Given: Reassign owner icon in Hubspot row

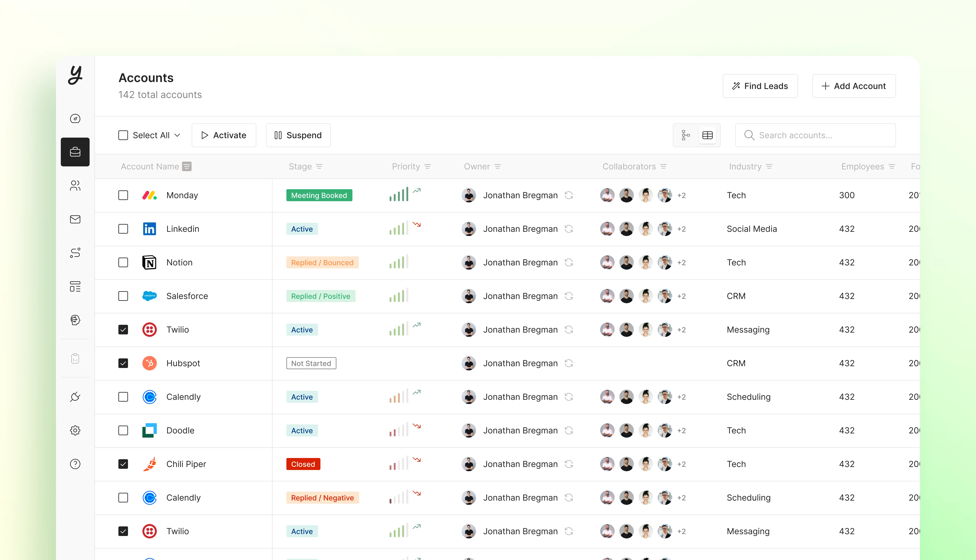Looking at the screenshot, I should coord(569,363).
